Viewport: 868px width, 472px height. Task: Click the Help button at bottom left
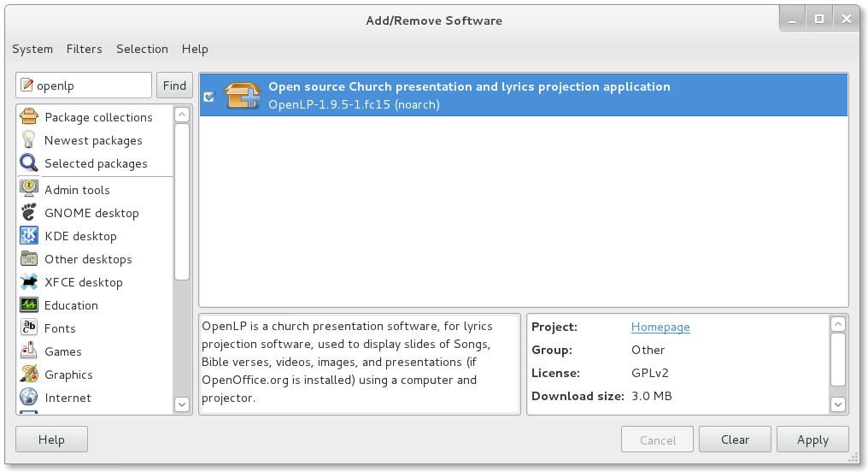(x=51, y=440)
